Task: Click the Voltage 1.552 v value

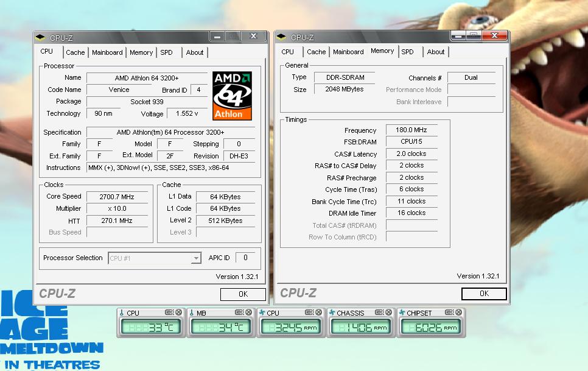Action: tap(187, 113)
